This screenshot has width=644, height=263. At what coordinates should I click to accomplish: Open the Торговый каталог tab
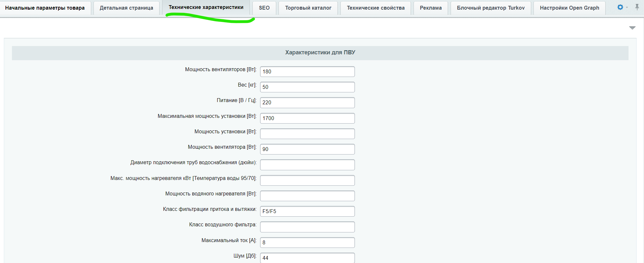tap(308, 8)
